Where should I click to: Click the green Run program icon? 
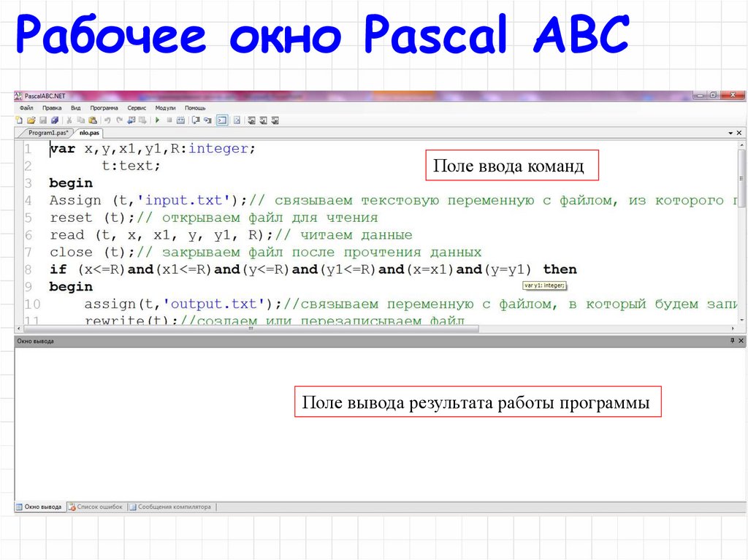(x=157, y=120)
